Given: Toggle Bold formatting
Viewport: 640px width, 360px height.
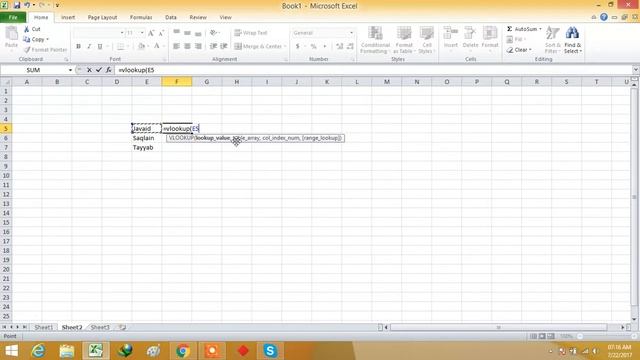Looking at the screenshot, I should pos(78,47).
